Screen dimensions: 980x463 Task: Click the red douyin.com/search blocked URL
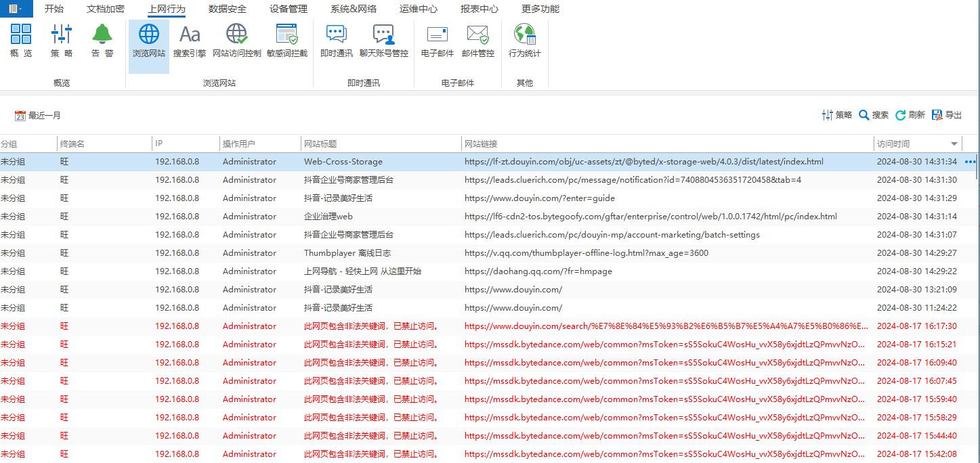[x=665, y=326]
